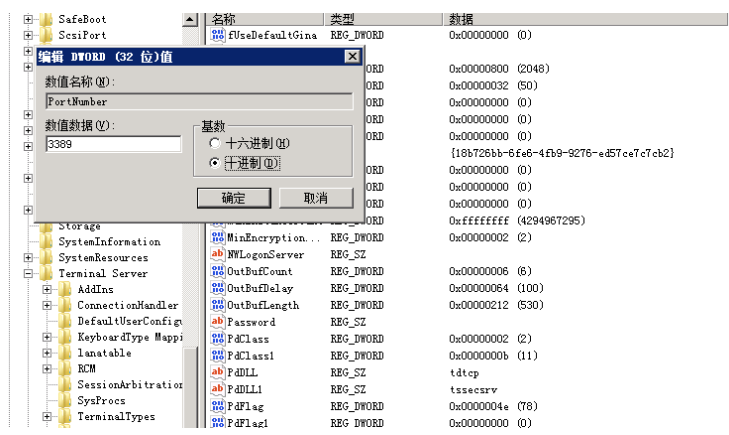Click the tdtcp data value

pyautogui.click(x=464, y=373)
